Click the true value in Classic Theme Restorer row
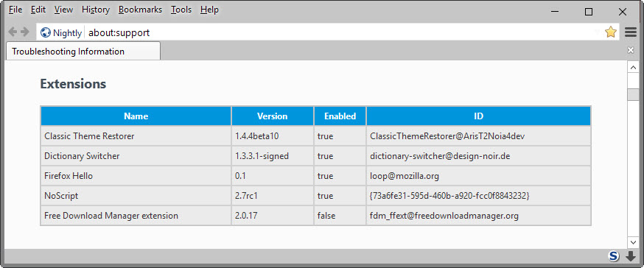 [x=325, y=136]
